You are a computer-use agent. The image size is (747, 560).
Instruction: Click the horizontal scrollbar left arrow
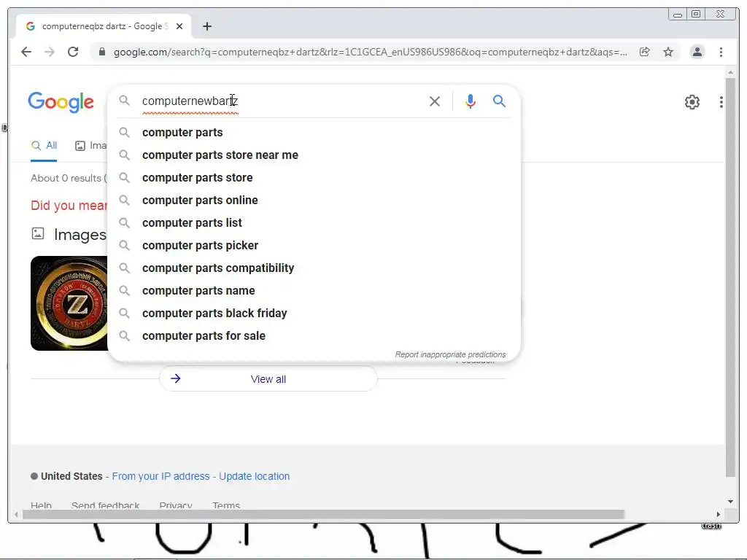pos(17,514)
